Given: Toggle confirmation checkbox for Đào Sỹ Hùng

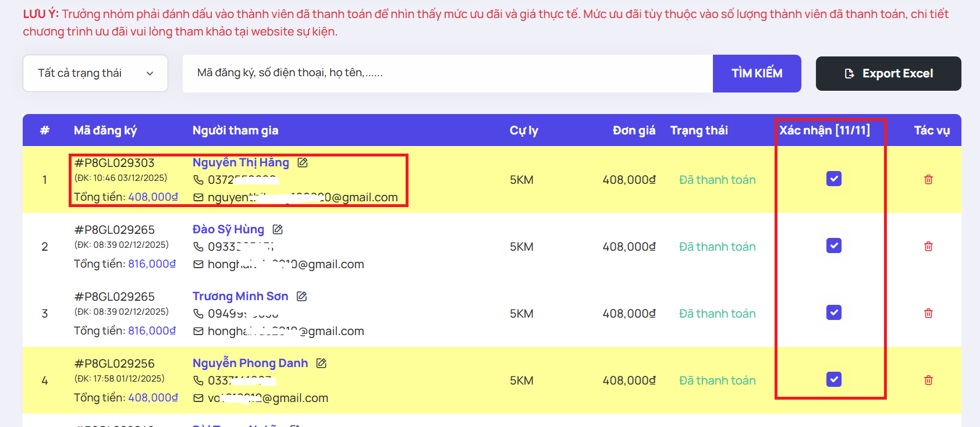Looking at the screenshot, I should coord(834,246).
